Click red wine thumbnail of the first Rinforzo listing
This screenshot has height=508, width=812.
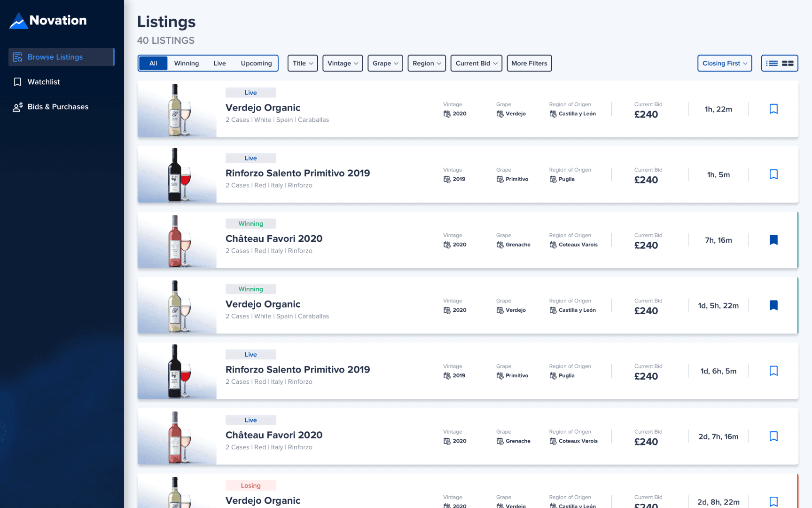(177, 175)
